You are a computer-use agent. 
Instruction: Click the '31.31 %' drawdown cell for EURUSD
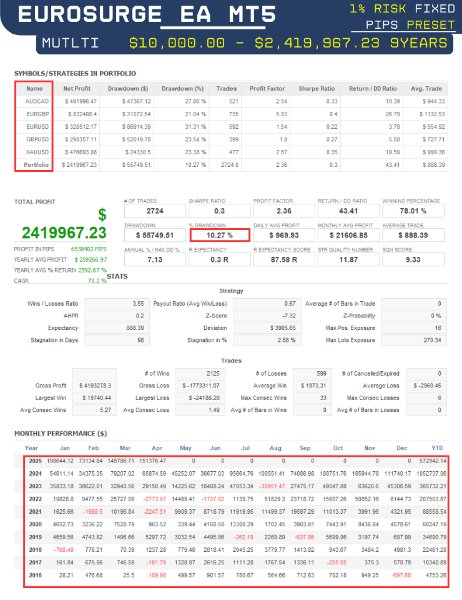click(195, 127)
